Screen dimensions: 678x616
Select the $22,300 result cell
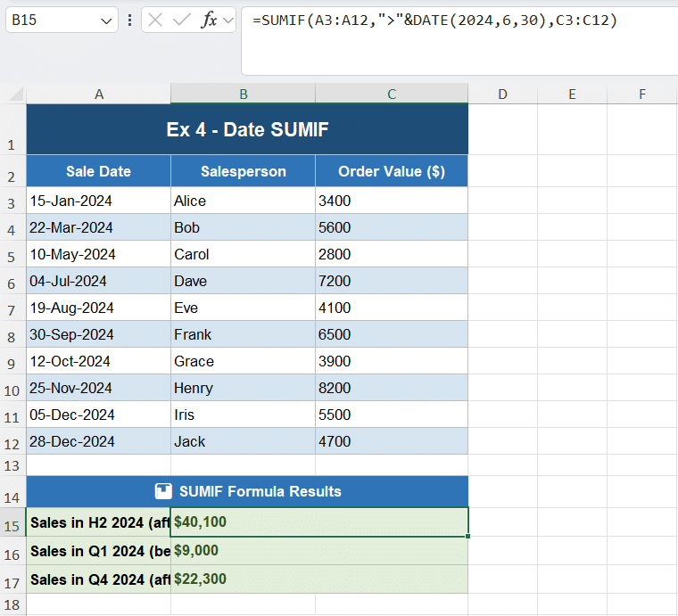[x=318, y=579]
